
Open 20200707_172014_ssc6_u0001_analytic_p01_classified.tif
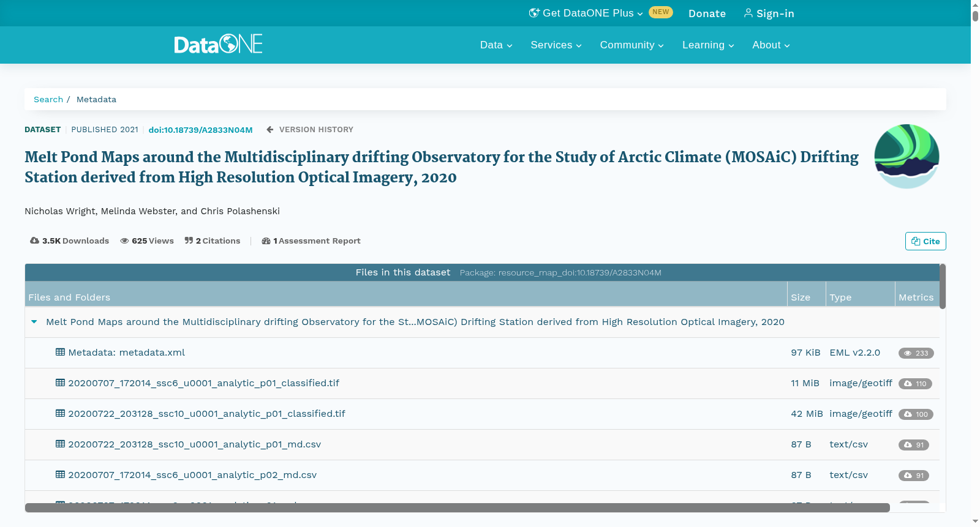click(x=203, y=383)
